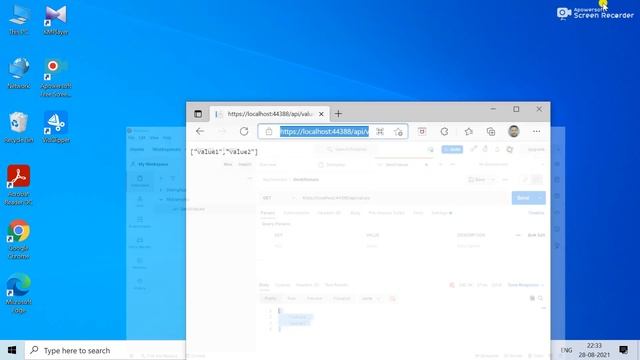Select the Apowersoft Free Screen Recorder shortcut
This screenshot has width=640, height=360.
[x=56, y=78]
